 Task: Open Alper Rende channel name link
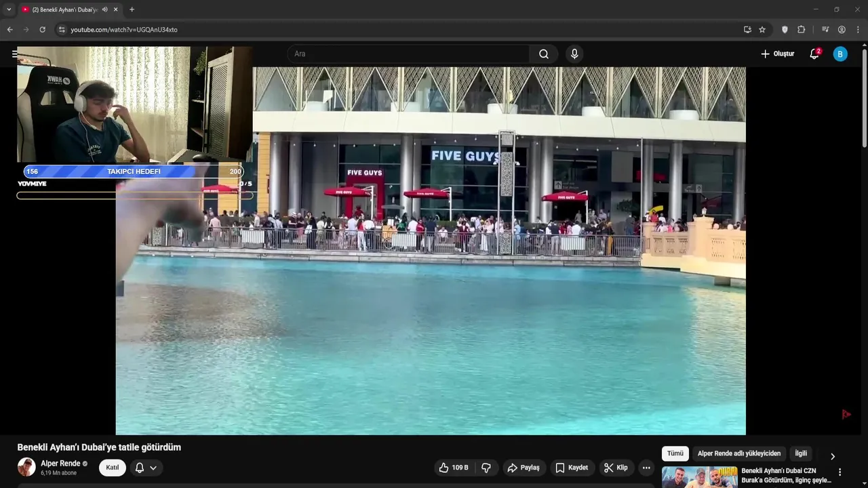tap(60, 464)
